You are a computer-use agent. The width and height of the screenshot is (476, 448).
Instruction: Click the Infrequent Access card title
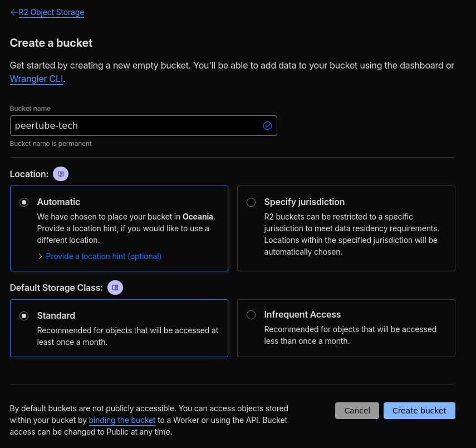[302, 314]
